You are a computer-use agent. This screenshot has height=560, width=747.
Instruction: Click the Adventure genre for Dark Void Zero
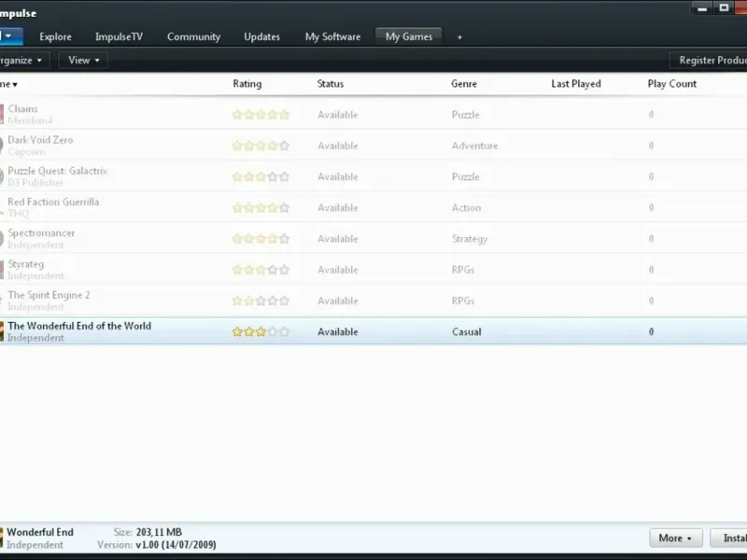coord(474,146)
